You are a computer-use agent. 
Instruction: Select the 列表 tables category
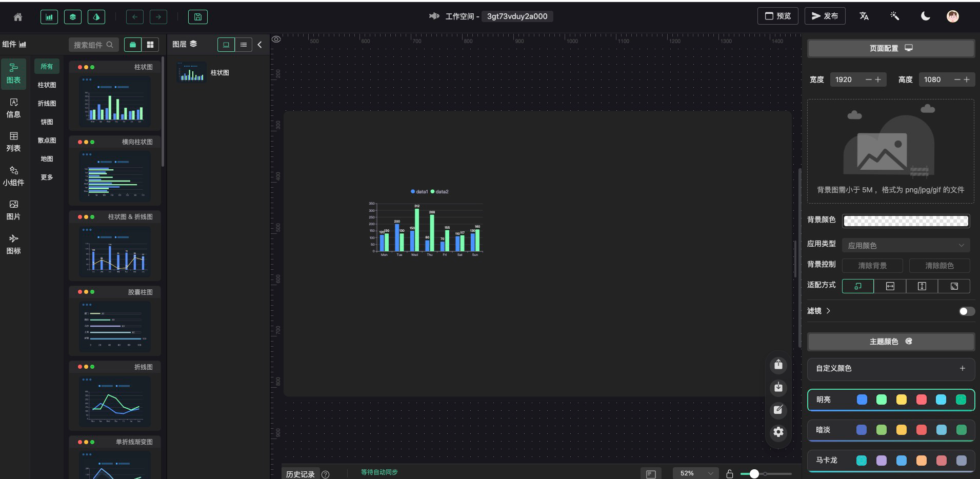(14, 142)
